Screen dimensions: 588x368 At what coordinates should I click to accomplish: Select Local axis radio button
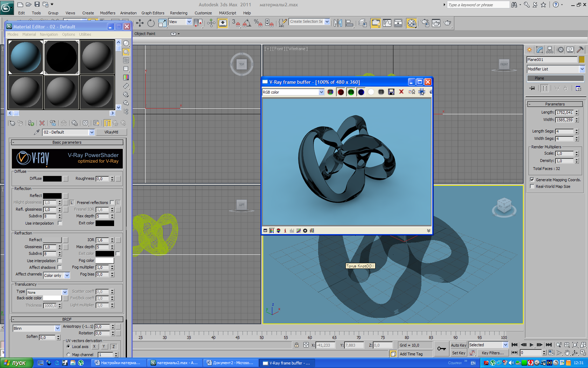coord(68,346)
